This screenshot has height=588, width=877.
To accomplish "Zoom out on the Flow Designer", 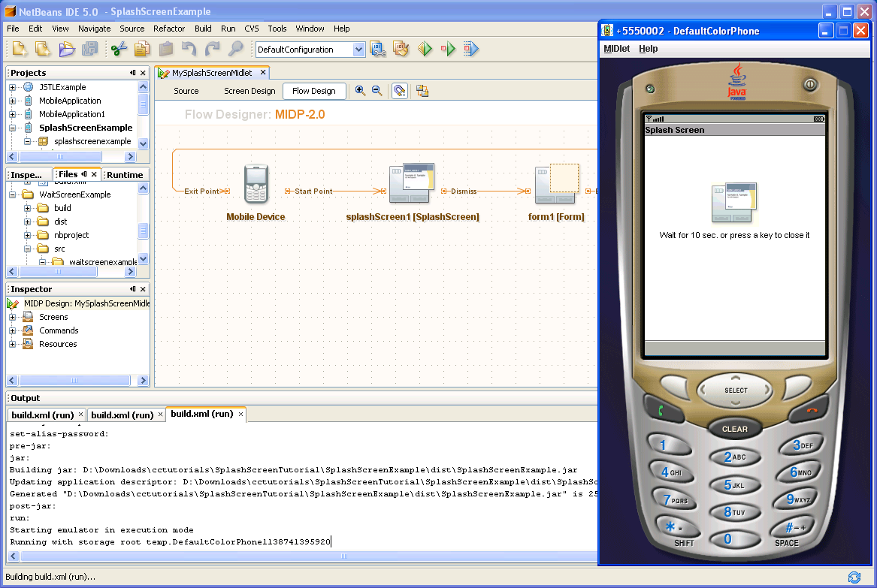I will pyautogui.click(x=377, y=91).
